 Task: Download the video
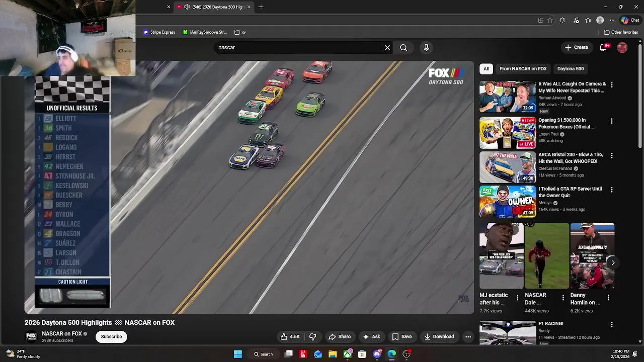coord(439,337)
